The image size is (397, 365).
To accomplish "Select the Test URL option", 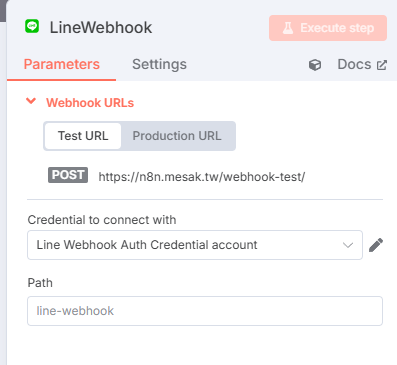I will point(83,136).
